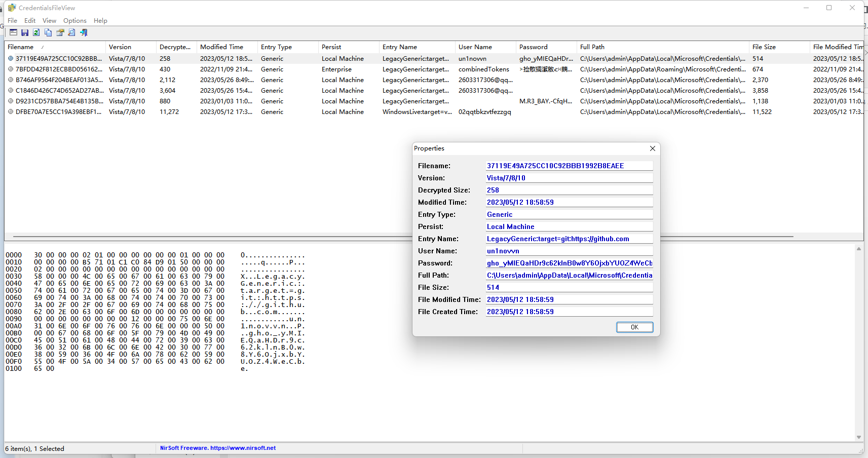Open the credentials options toolbar icon
The height and width of the screenshot is (458, 868).
(13, 32)
